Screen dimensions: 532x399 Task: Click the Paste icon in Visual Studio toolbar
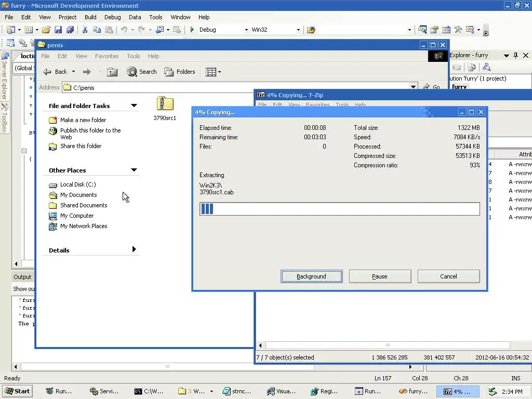[109, 30]
